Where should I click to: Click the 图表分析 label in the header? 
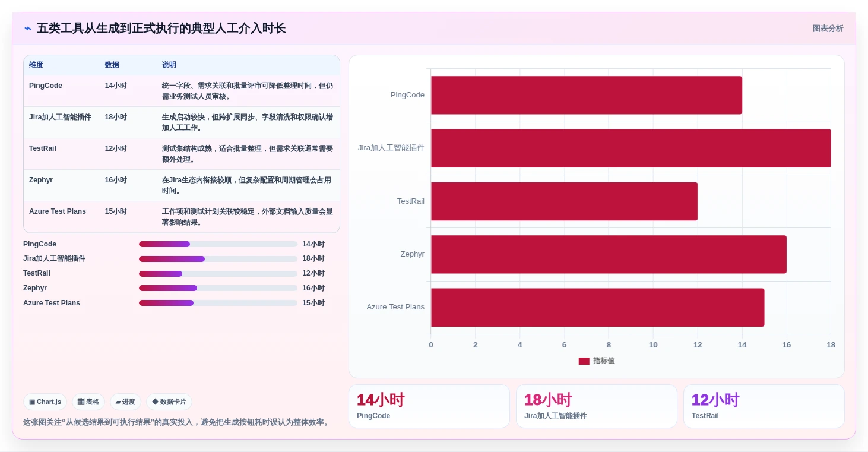pyautogui.click(x=828, y=29)
